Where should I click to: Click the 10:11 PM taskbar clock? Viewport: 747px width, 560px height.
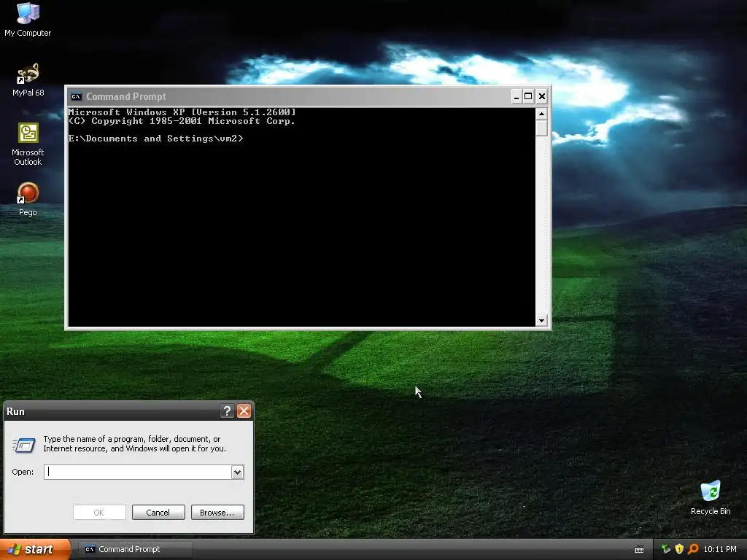click(720, 549)
